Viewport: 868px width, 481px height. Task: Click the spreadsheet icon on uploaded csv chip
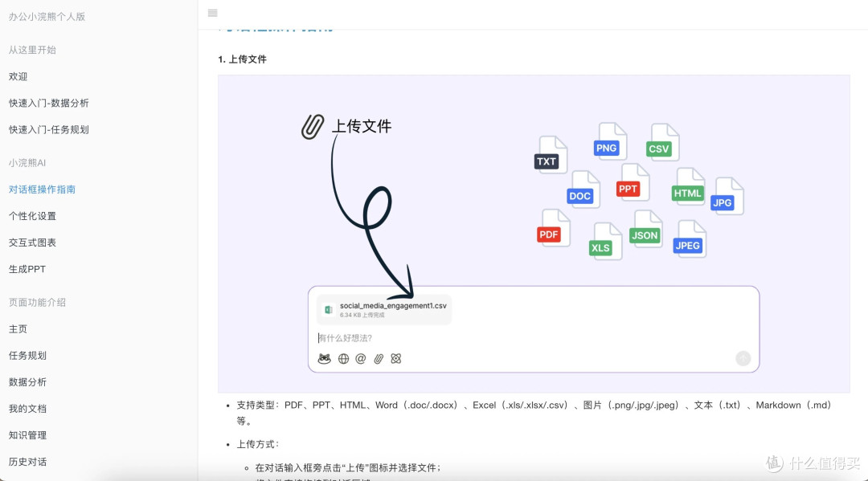pos(328,310)
